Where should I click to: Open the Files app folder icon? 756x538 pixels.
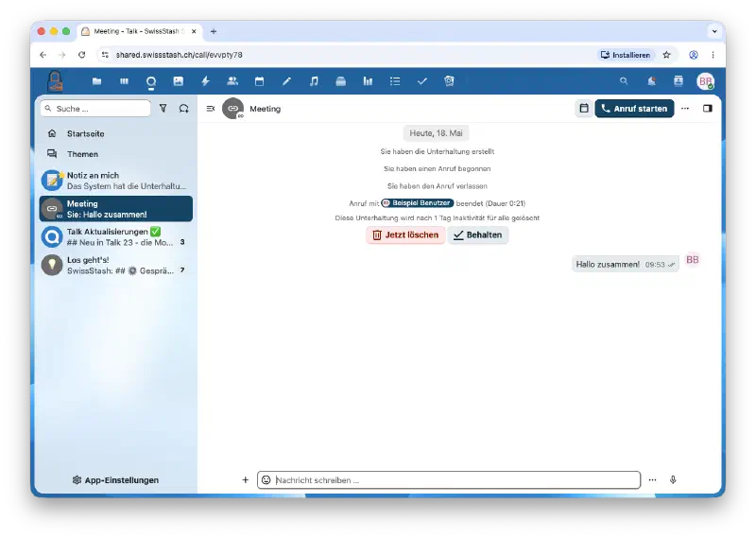pyautogui.click(x=97, y=81)
